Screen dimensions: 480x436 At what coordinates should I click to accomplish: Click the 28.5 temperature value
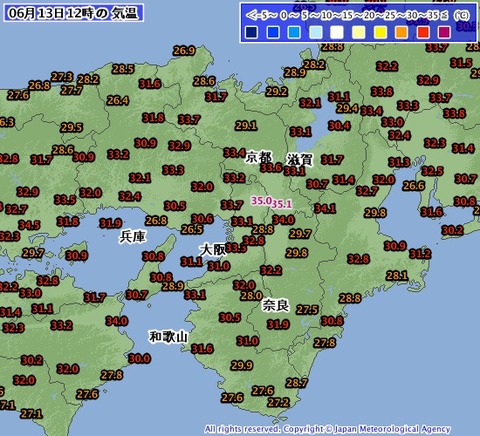[x=123, y=69]
